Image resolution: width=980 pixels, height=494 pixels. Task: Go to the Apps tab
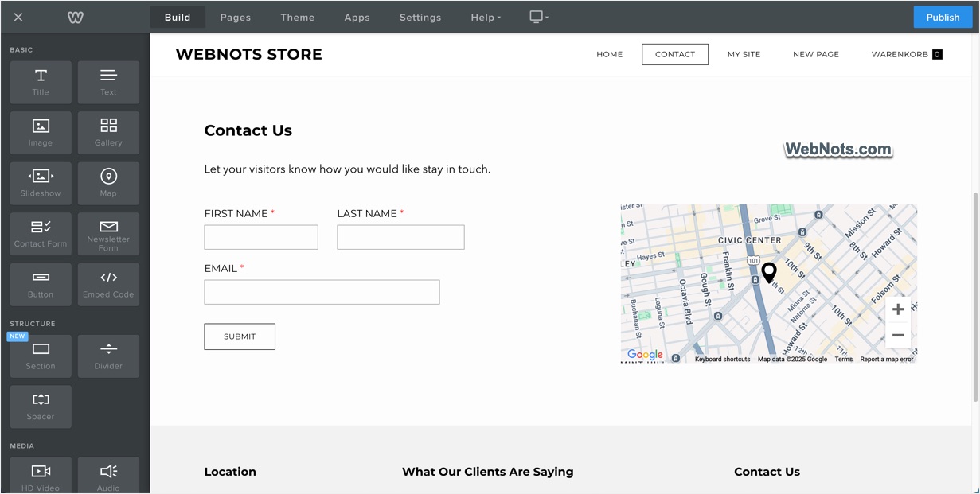[x=357, y=17]
